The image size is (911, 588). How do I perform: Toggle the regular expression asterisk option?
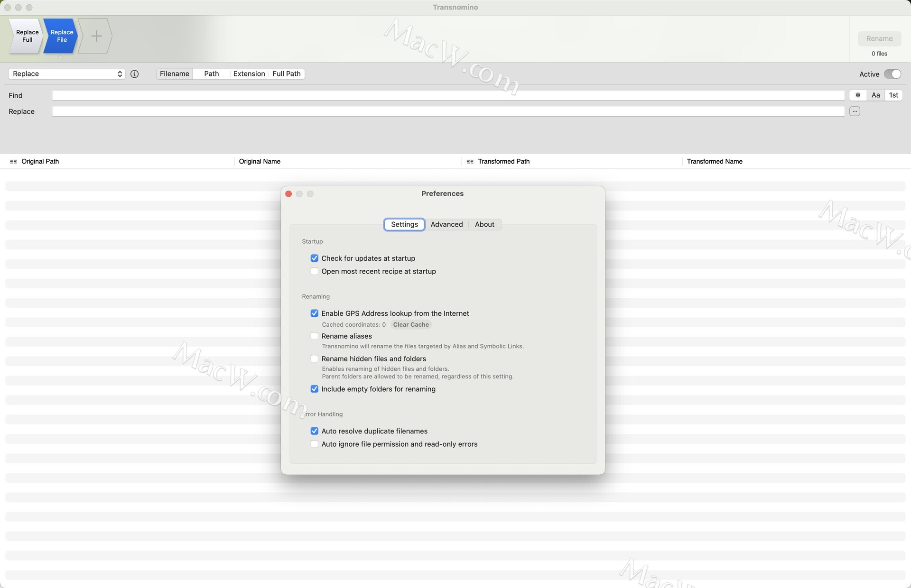click(x=858, y=95)
